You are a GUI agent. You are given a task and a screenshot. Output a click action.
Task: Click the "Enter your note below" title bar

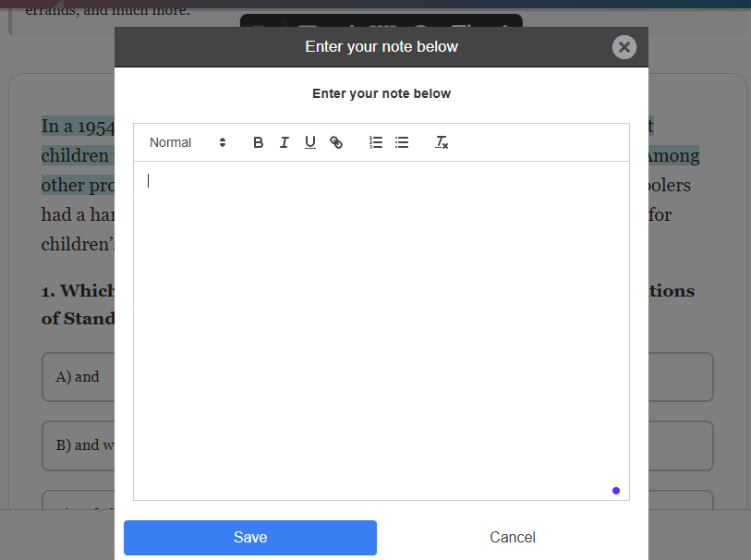381,47
